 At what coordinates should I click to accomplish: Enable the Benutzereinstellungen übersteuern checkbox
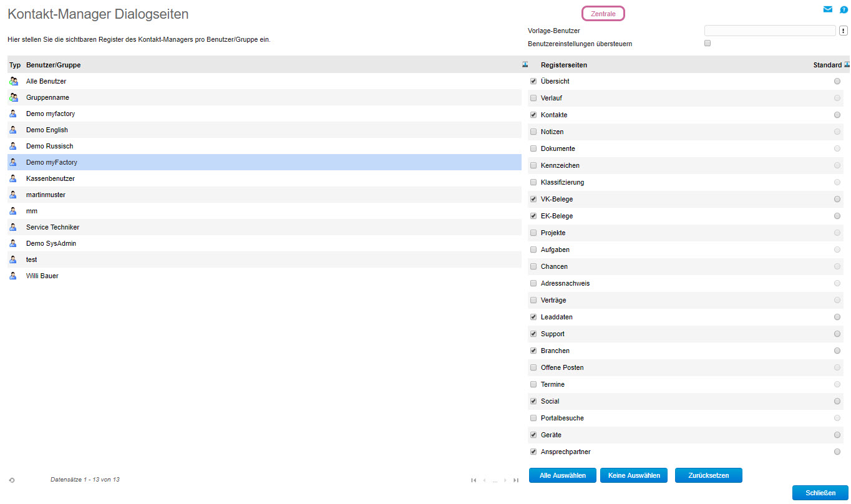point(708,44)
